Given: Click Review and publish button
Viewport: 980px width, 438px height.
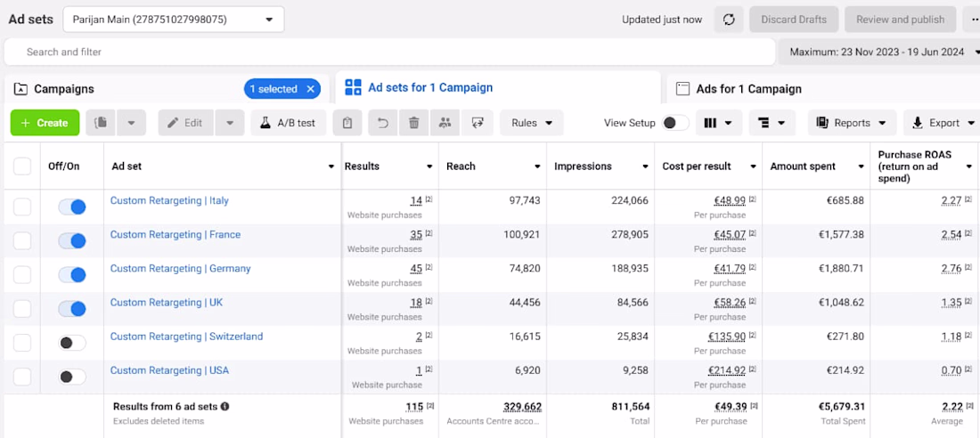Looking at the screenshot, I should coord(900,20).
